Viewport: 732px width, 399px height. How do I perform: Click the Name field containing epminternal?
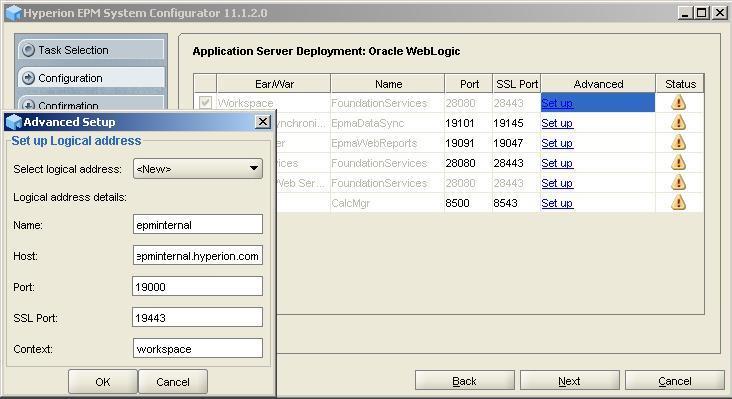point(198,224)
